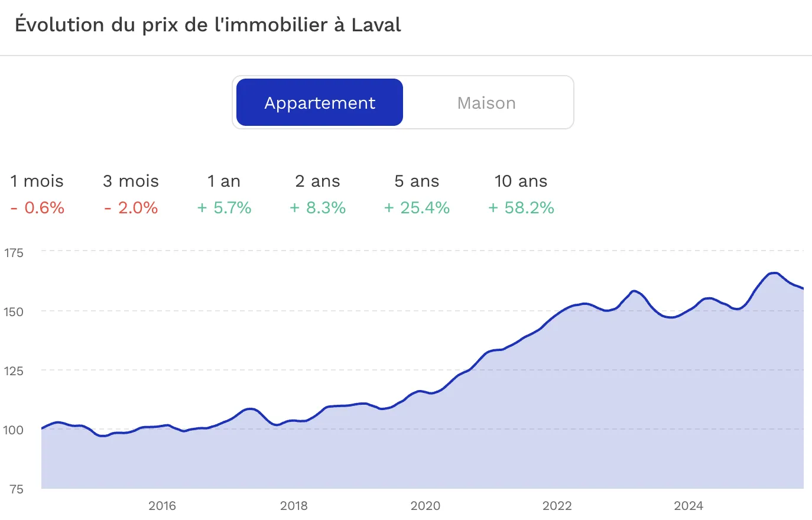The height and width of the screenshot is (520, 812).
Task: Select the '5 ans' time period
Action: (417, 181)
